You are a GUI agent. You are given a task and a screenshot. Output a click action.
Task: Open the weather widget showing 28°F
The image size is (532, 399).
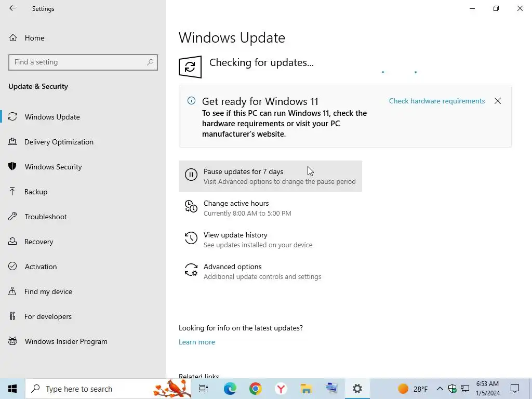[413, 389]
